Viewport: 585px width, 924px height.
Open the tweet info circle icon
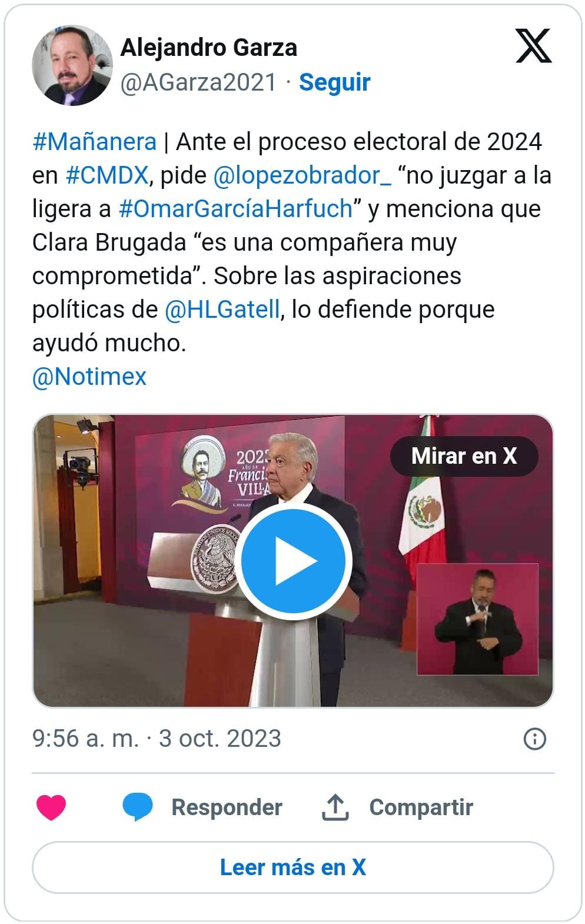(534, 739)
